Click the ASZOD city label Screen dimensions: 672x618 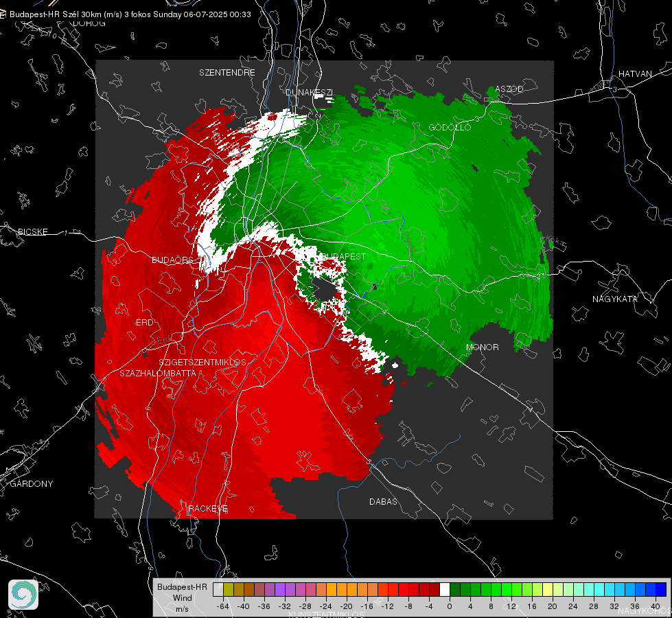509,89
